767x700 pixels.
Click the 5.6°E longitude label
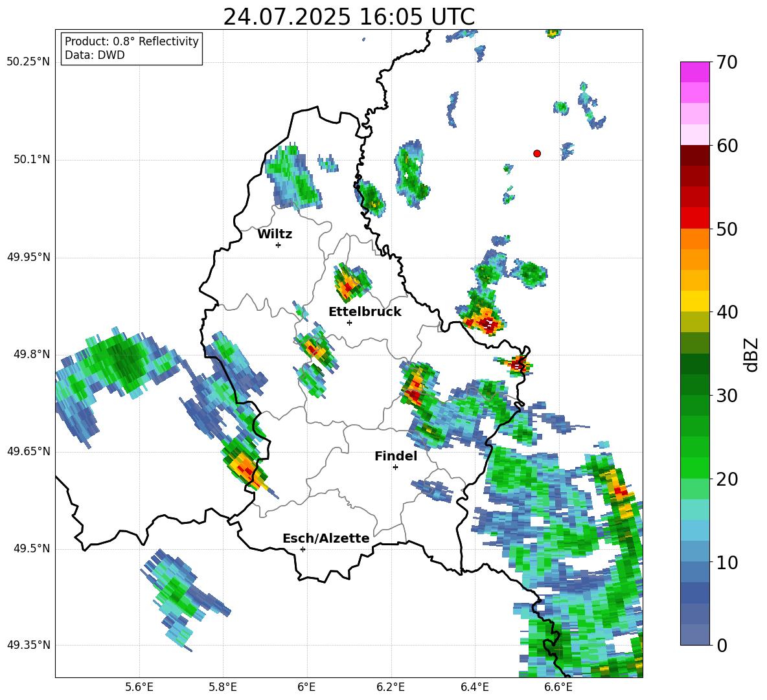(139, 688)
